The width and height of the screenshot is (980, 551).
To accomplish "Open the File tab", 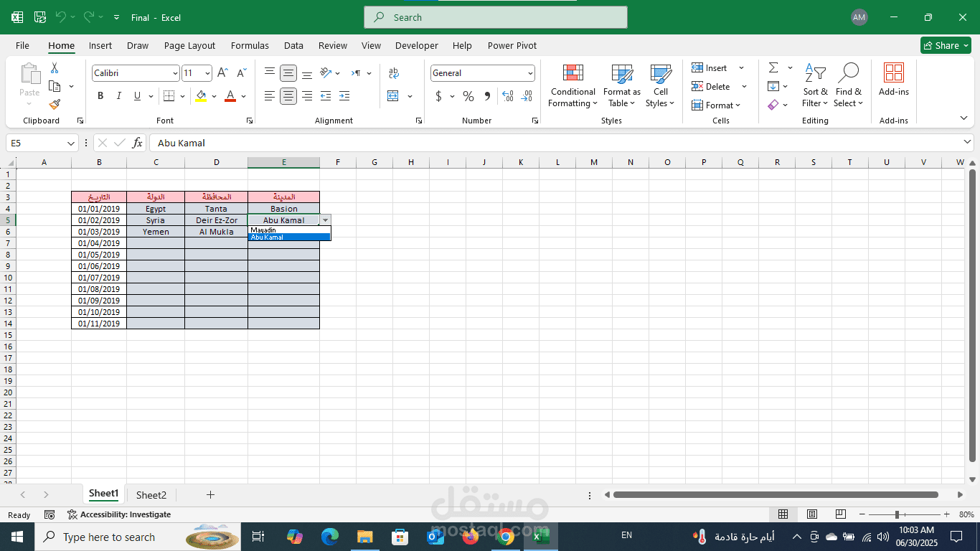I will pyautogui.click(x=23, y=45).
